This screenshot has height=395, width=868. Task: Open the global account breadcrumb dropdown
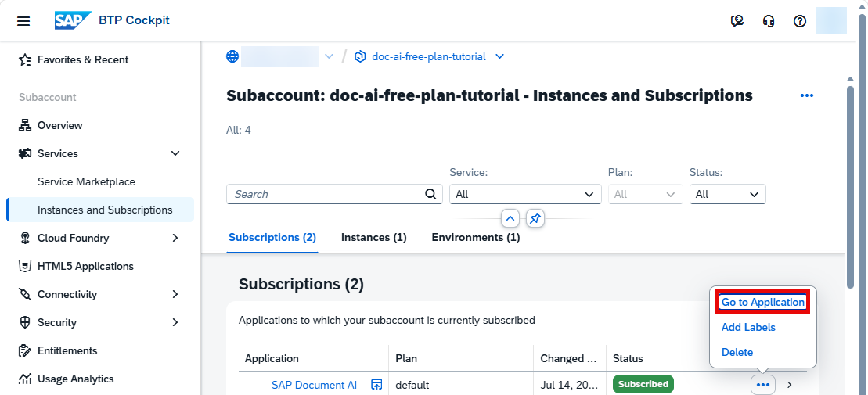(x=329, y=56)
